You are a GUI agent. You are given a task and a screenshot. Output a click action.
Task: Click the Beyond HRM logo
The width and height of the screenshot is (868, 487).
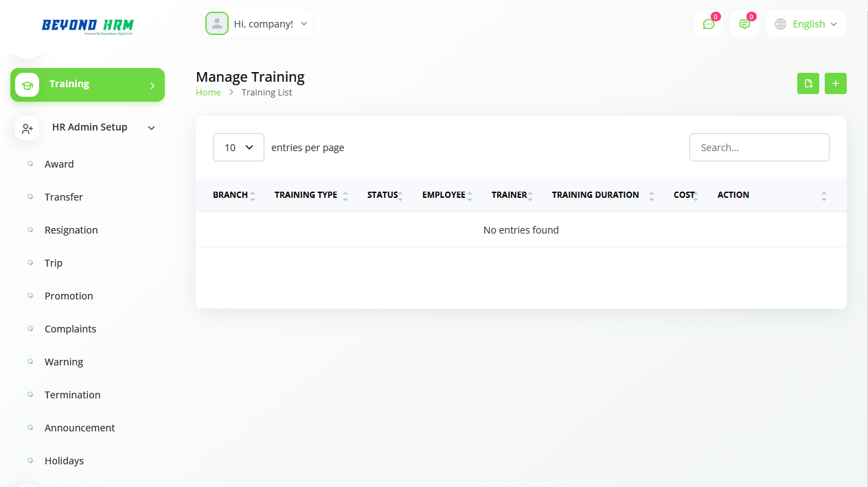tap(87, 25)
